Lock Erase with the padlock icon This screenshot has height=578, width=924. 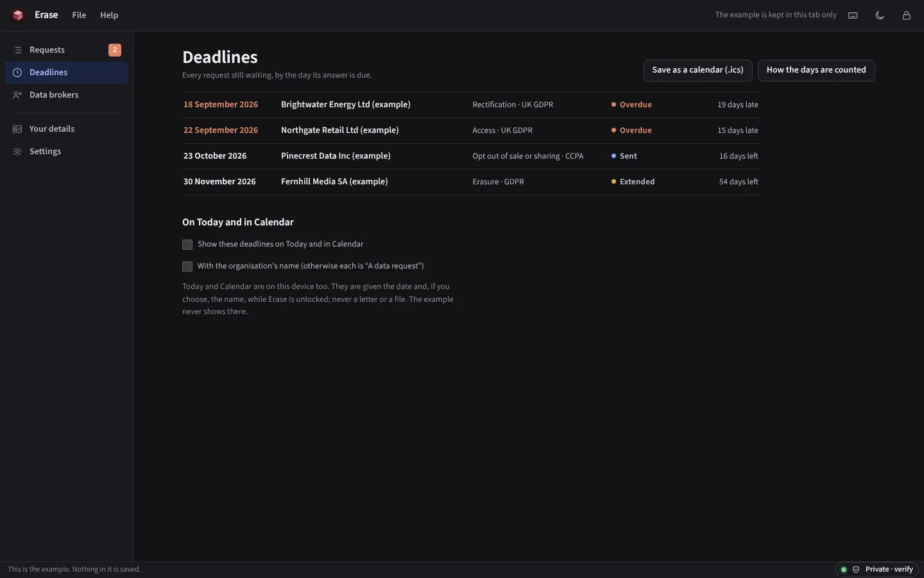click(x=907, y=15)
